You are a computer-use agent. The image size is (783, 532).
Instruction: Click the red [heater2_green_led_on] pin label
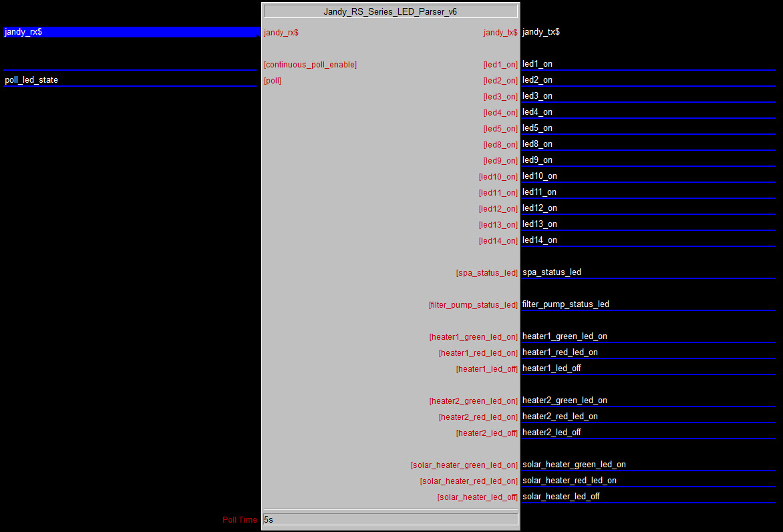coord(474,401)
